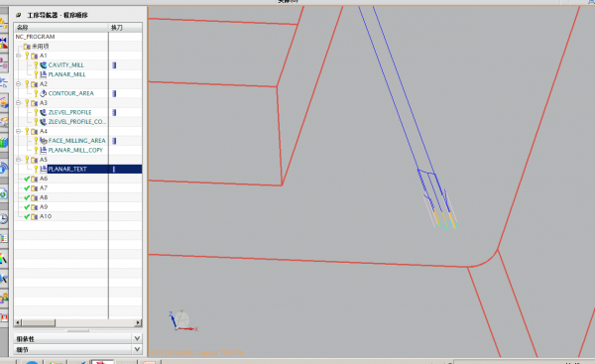Click the PLANAR_MILL operation icon under A1
595x364 pixels.
pos(44,74)
